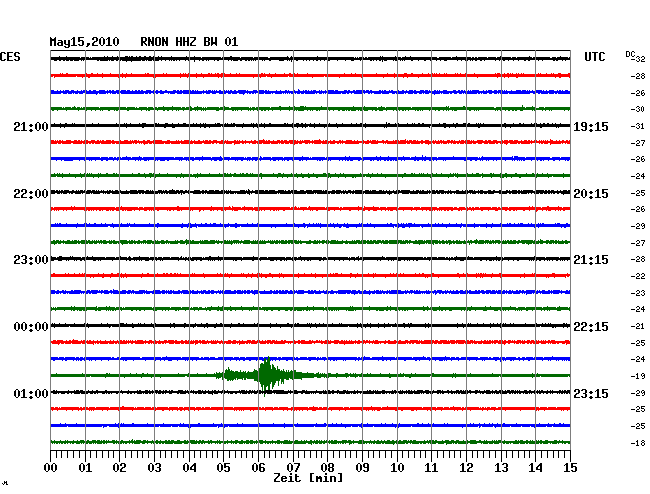Click minute tick label 07
Image resolution: width=650 pixels, height=494 pixels.
click(x=293, y=468)
